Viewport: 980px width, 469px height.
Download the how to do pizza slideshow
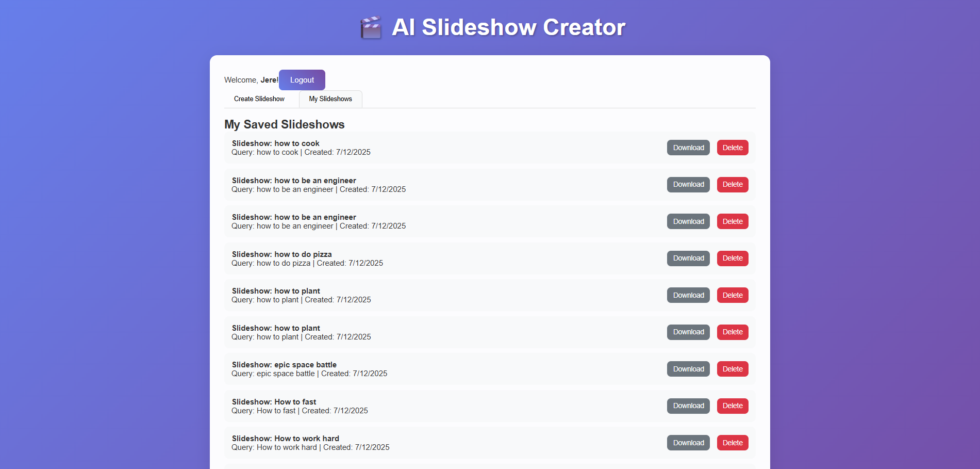(x=688, y=258)
